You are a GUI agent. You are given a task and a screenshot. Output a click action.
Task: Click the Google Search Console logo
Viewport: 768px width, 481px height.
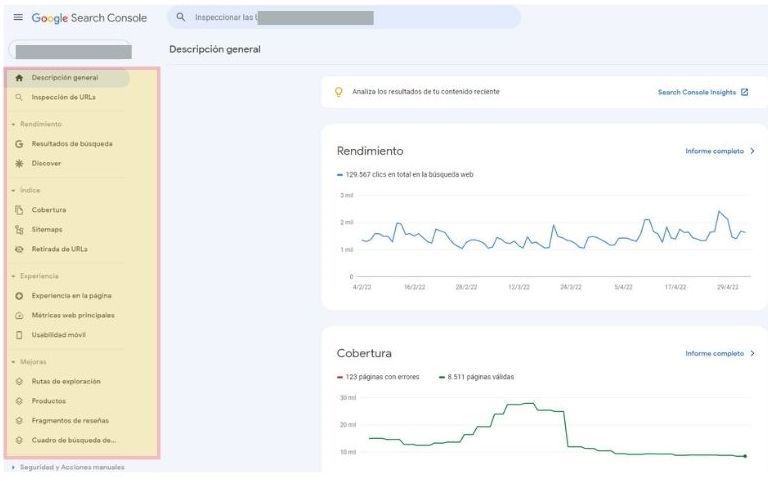89,18
